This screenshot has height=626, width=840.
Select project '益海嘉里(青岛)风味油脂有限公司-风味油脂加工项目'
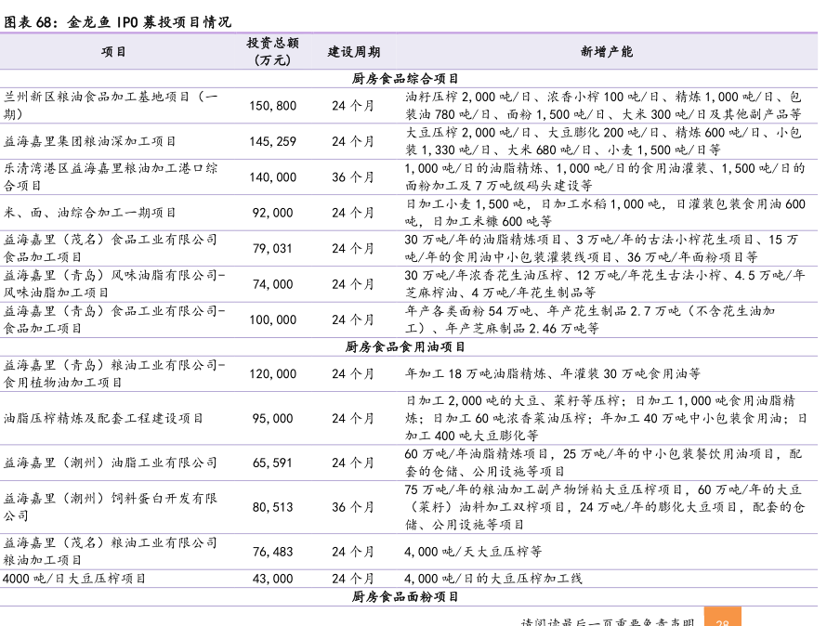tap(114, 284)
